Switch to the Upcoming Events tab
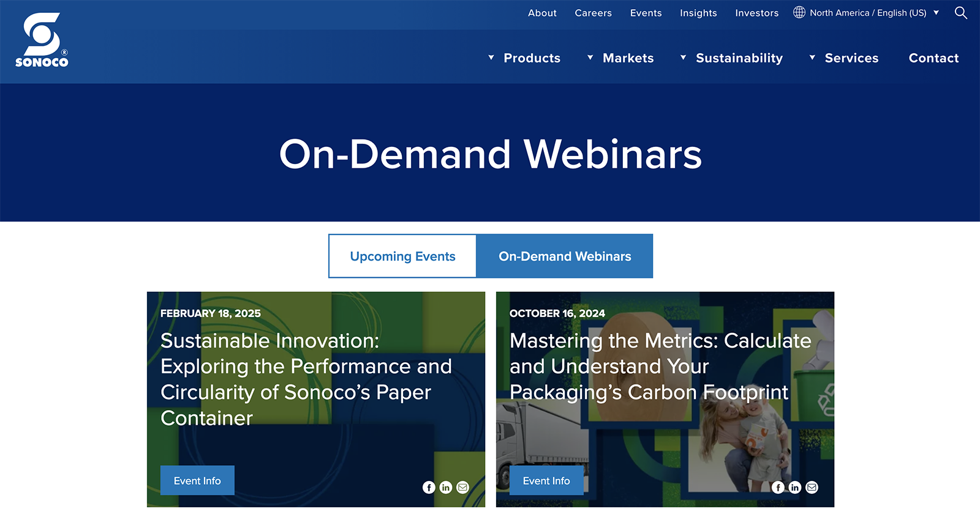 click(x=402, y=256)
